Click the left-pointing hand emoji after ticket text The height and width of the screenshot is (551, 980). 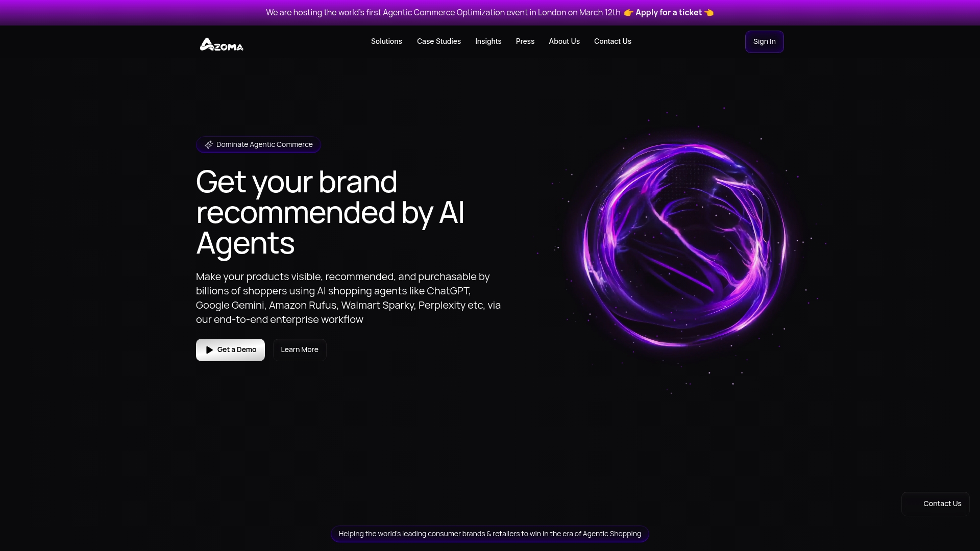pos(709,13)
